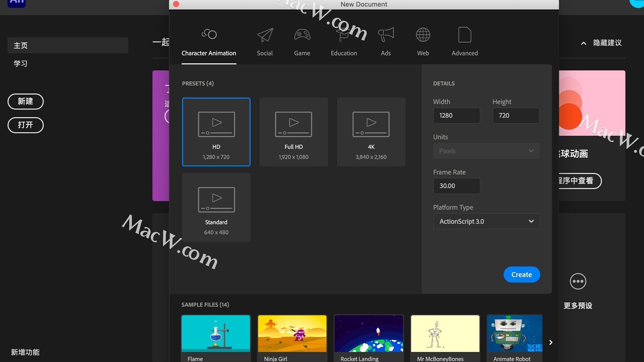Screen dimensions: 644x362
Task: Show next sample files with arrow
Action: coord(550,342)
